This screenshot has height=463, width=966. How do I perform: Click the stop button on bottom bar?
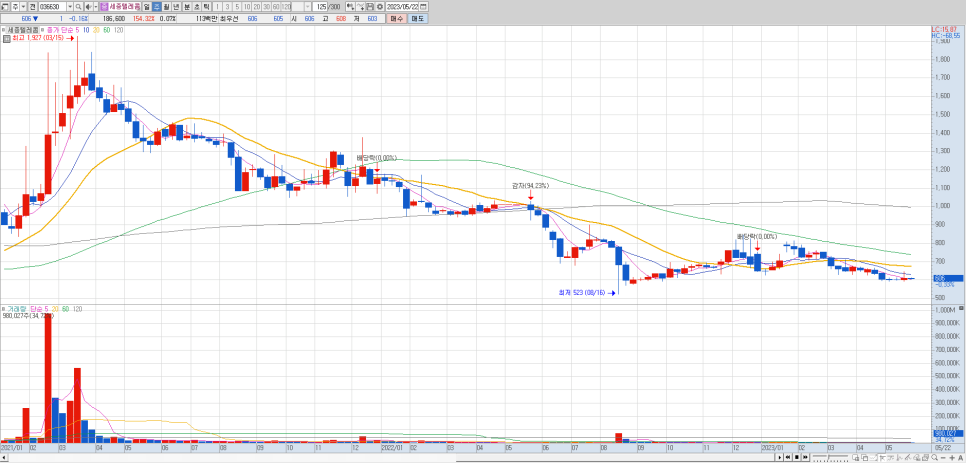797,457
